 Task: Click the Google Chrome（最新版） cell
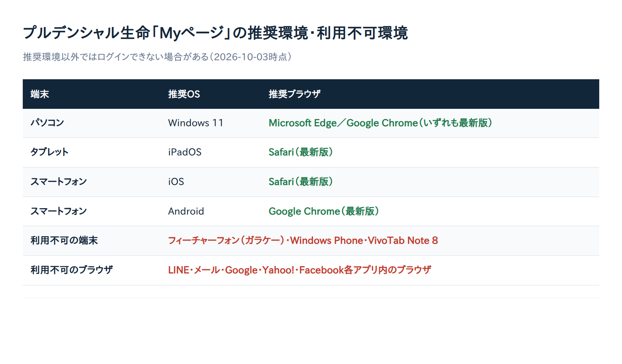tap(324, 211)
